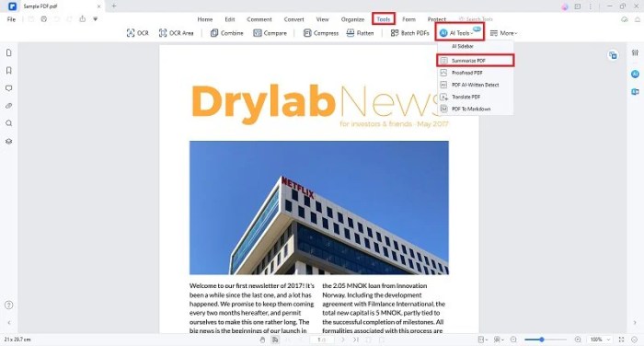This screenshot has width=644, height=346.
Task: Expand the right sidebar arrow
Action: 635,323
